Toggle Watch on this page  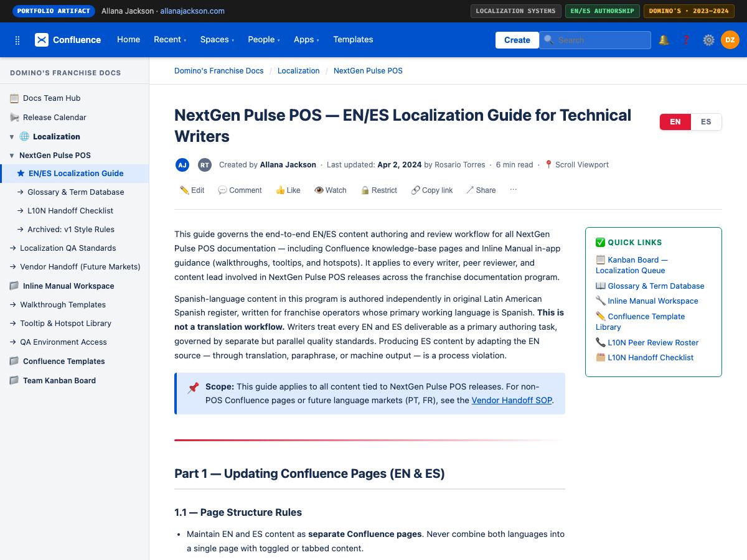coord(330,190)
